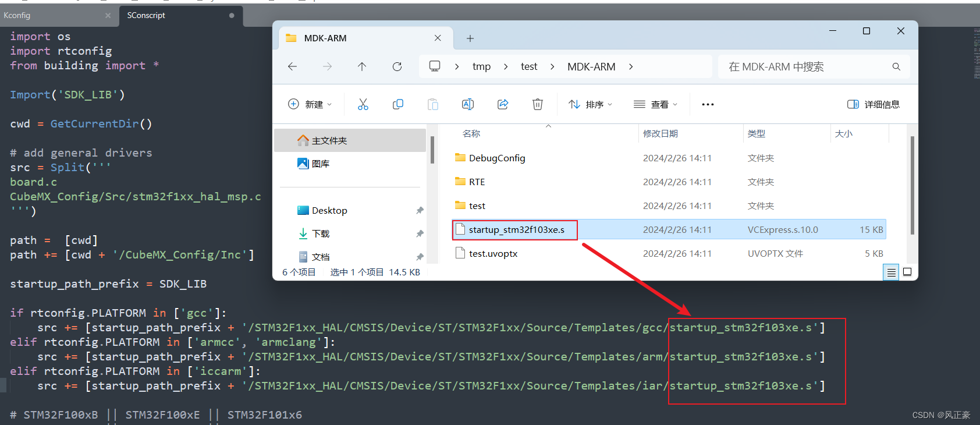Screen dimensions: 980x425
Task: Click the file list vertical scrollbar
Action: (912, 185)
